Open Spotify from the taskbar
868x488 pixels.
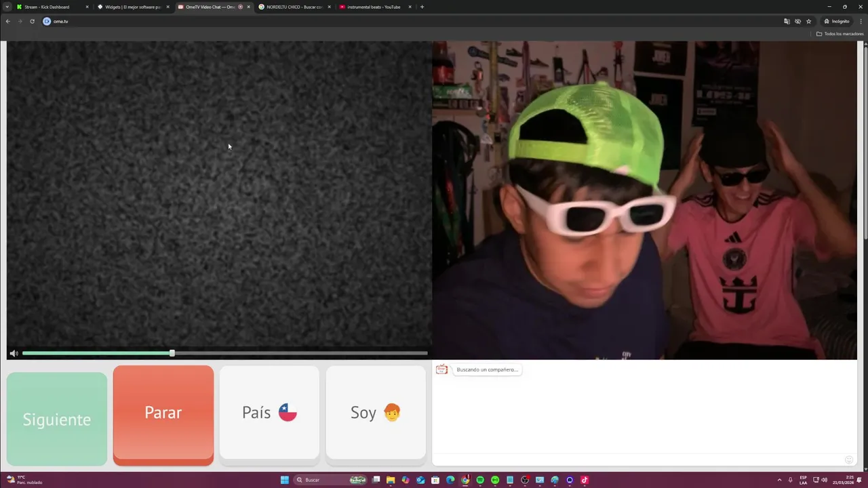pos(480,480)
